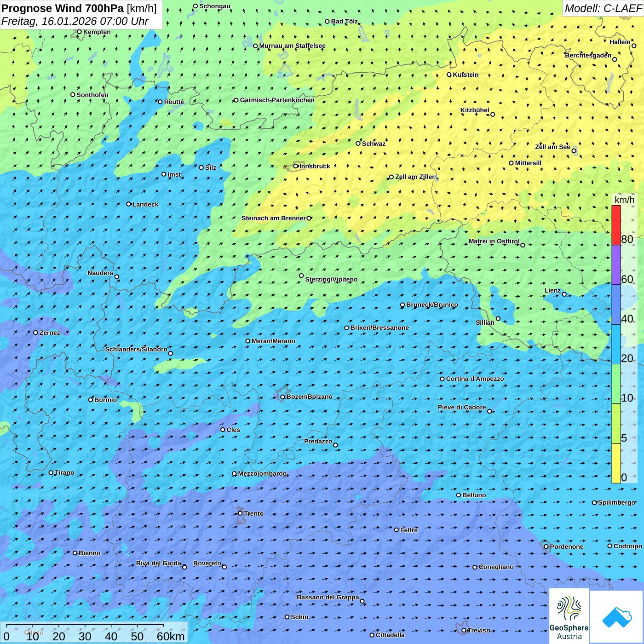Click the 'Sterzing/Vipiteno' label
644x644 pixels.
331,279
